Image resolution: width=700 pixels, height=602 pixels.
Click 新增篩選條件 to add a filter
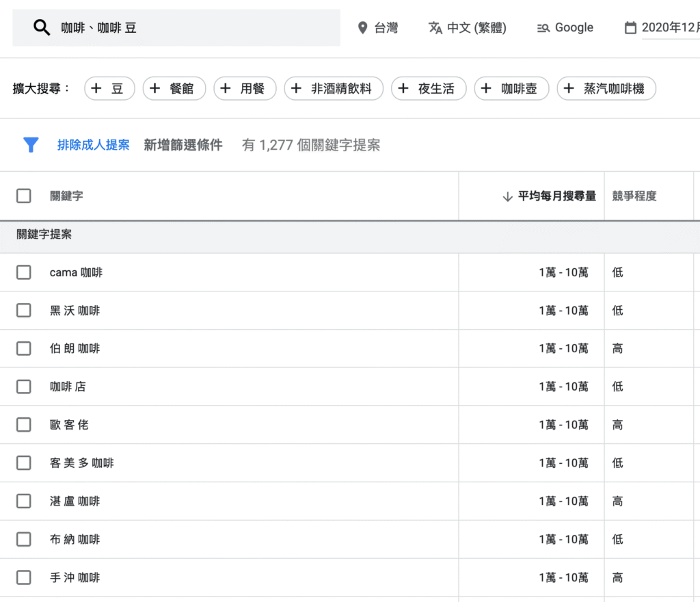click(183, 145)
